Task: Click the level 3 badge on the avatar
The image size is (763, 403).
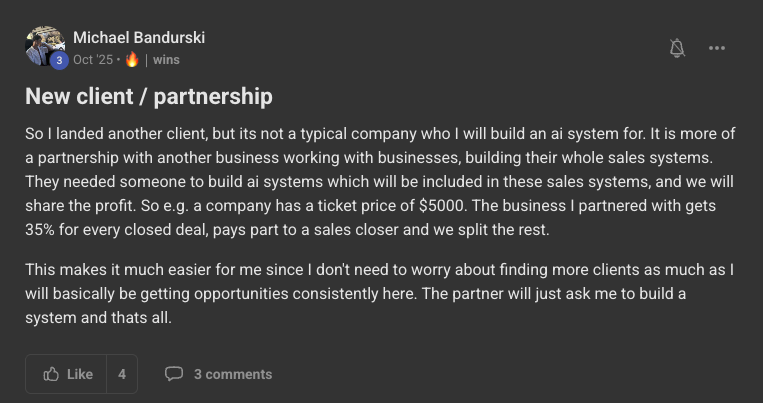Action: (x=59, y=60)
